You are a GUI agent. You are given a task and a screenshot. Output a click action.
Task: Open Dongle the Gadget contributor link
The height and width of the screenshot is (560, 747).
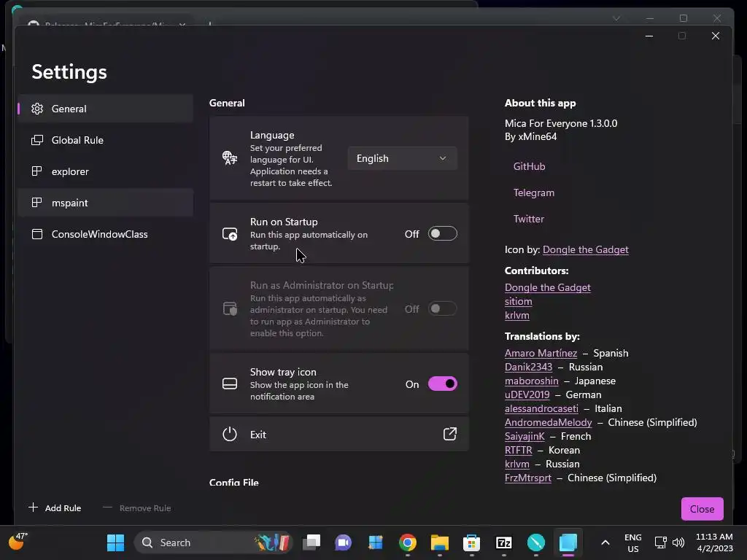(x=547, y=287)
